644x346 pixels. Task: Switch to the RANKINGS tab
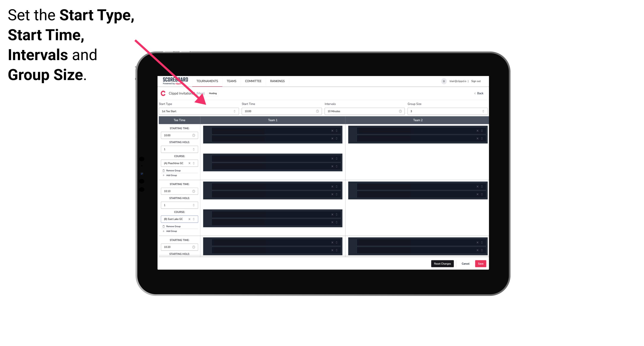pos(278,81)
